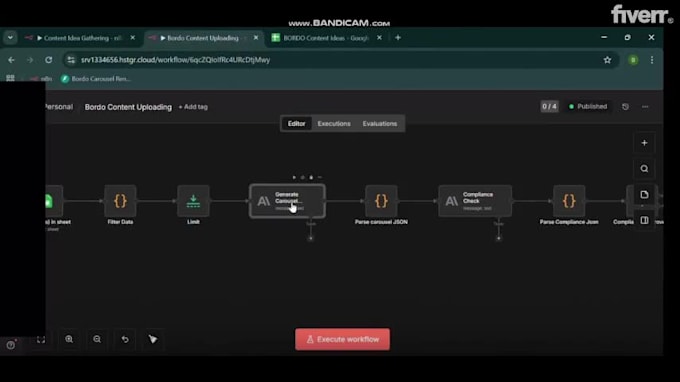Click the Published status button
Viewport: 680px width, 382px height.
coord(588,107)
